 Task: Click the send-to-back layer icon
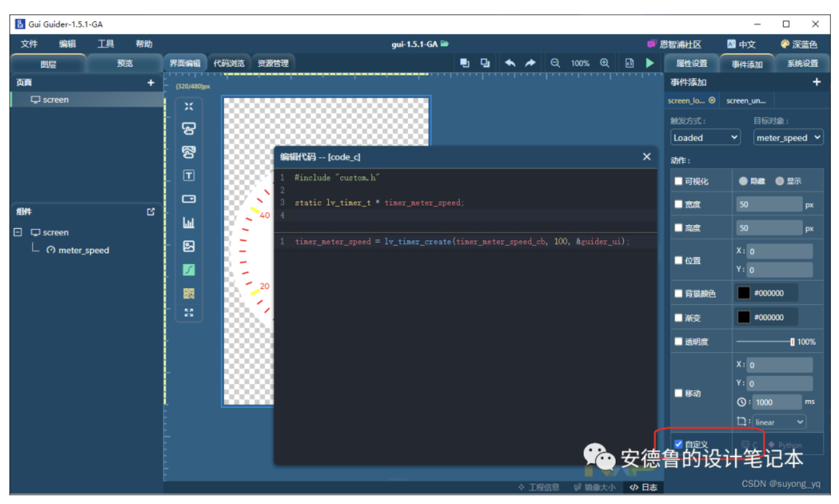click(485, 63)
